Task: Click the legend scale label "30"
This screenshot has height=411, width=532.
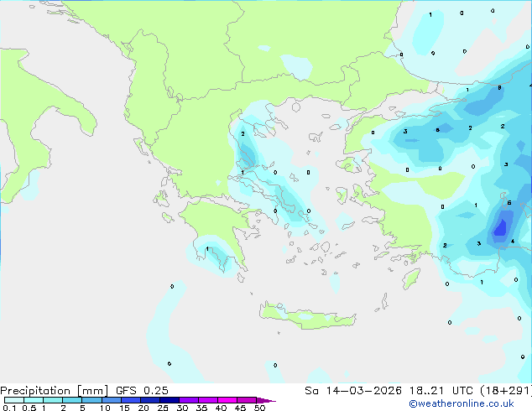Action: [x=182, y=408]
